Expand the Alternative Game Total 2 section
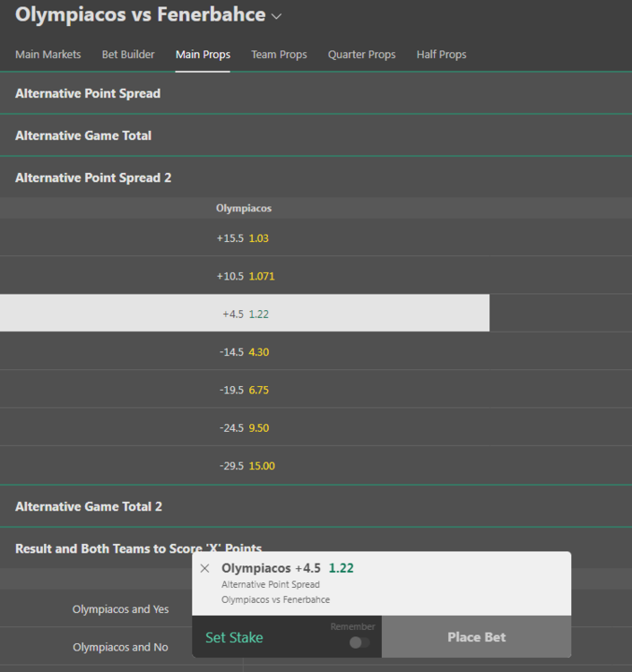 [316, 506]
